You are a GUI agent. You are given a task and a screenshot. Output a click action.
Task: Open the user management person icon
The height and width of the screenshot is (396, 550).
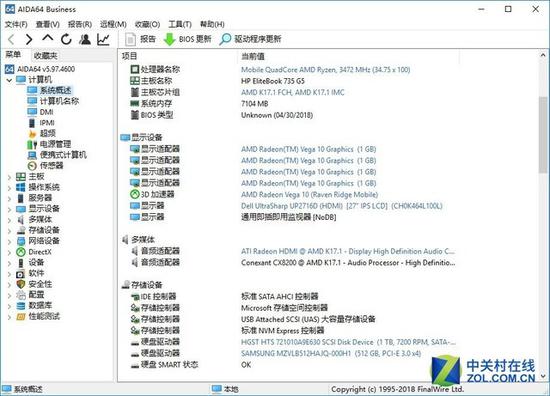point(85,39)
